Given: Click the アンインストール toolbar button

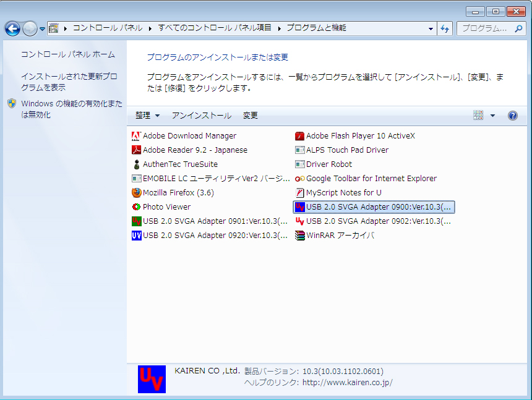Looking at the screenshot, I should [x=202, y=116].
